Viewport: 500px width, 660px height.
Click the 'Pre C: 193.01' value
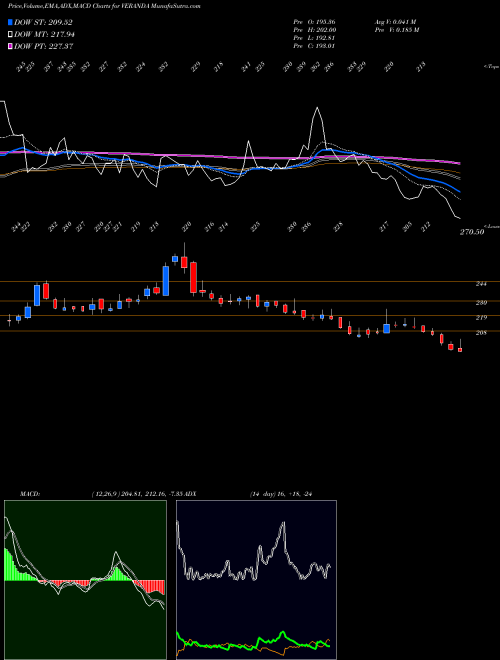[x=314, y=46]
